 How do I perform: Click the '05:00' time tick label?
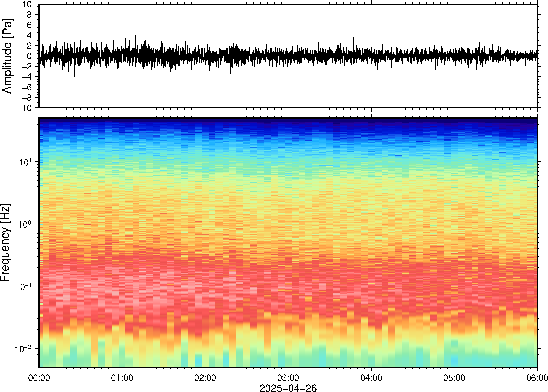454,378
